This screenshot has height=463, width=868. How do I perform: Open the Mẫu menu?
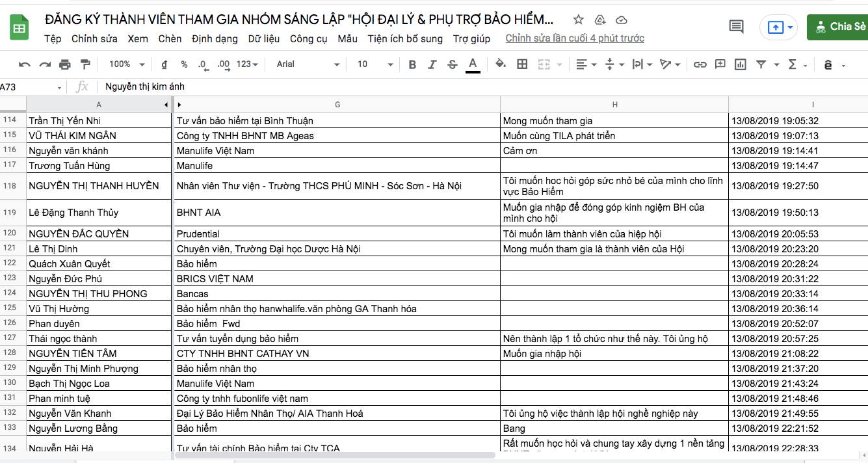click(x=347, y=38)
